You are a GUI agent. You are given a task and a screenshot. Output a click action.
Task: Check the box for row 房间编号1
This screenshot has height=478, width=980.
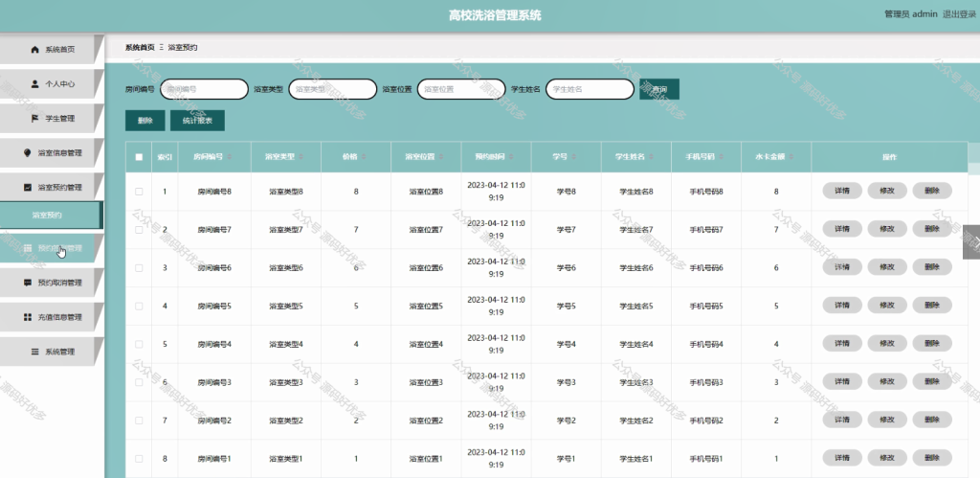point(139,459)
